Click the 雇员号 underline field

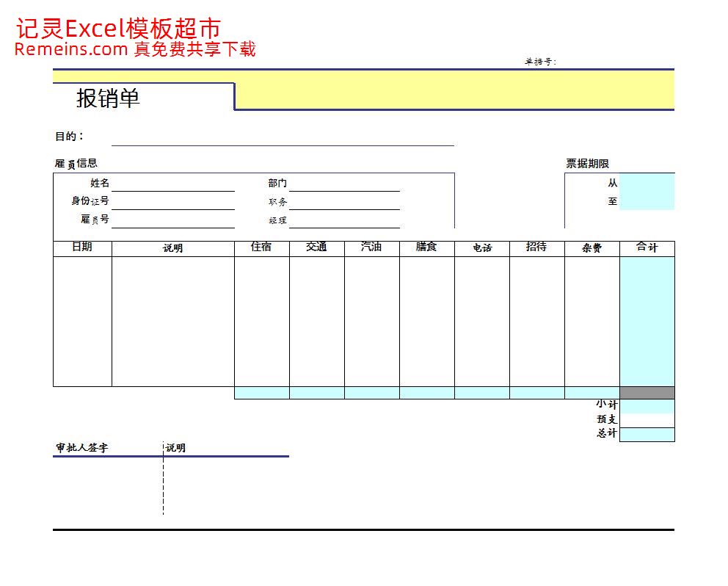click(173, 220)
